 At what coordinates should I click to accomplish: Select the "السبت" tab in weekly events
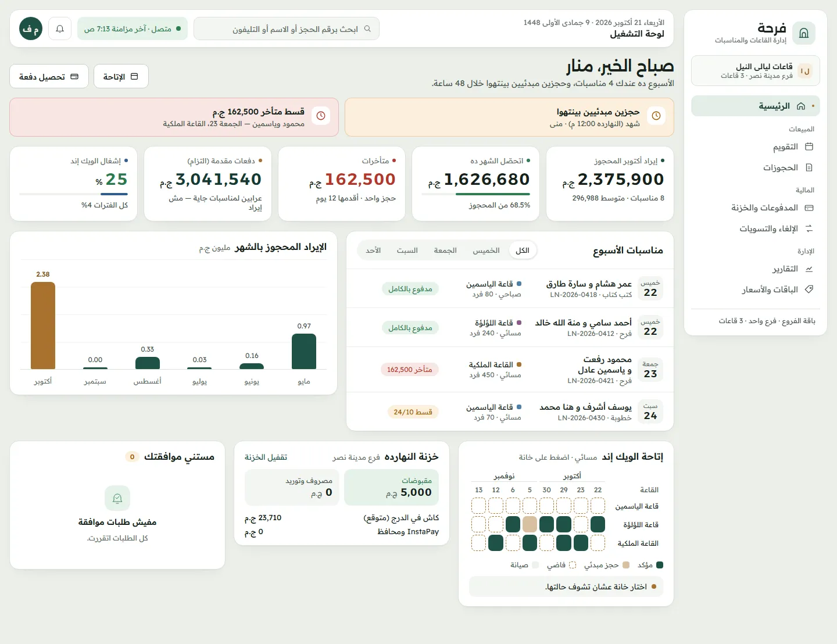[x=407, y=251]
